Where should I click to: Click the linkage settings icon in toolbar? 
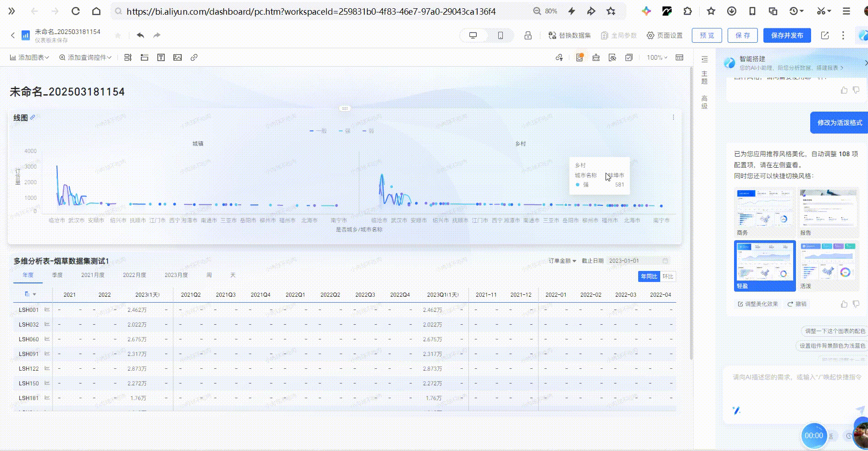[559, 57]
